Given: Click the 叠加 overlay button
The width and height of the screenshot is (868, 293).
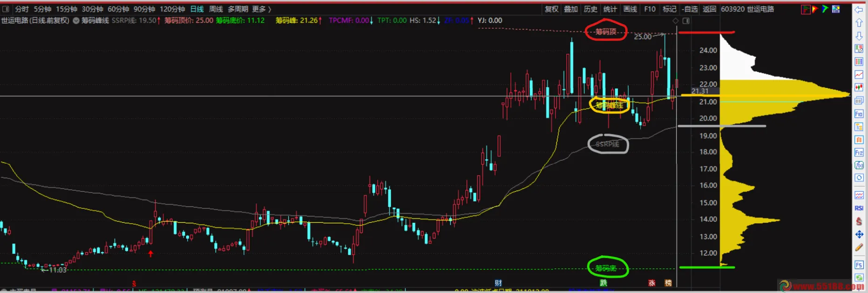Looking at the screenshot, I should (571, 9).
